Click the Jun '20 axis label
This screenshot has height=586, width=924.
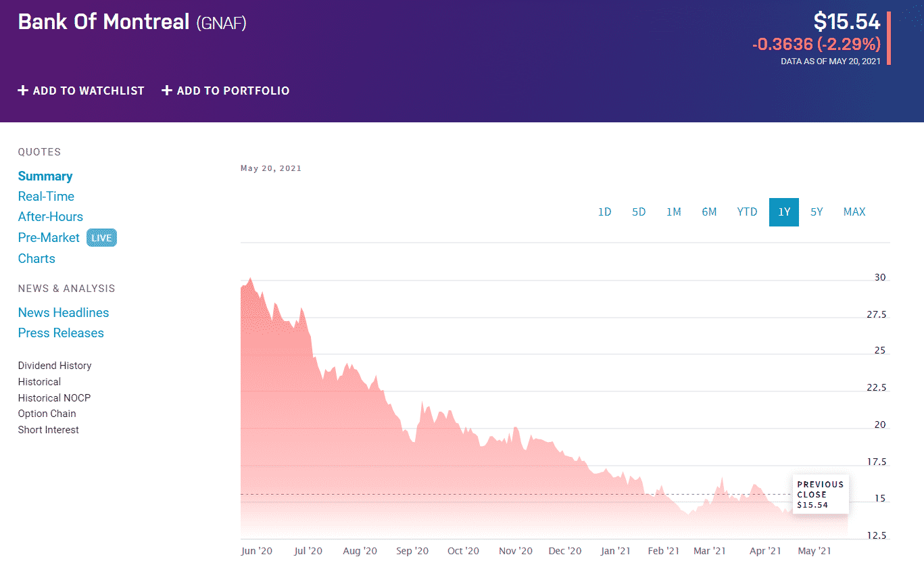257,551
